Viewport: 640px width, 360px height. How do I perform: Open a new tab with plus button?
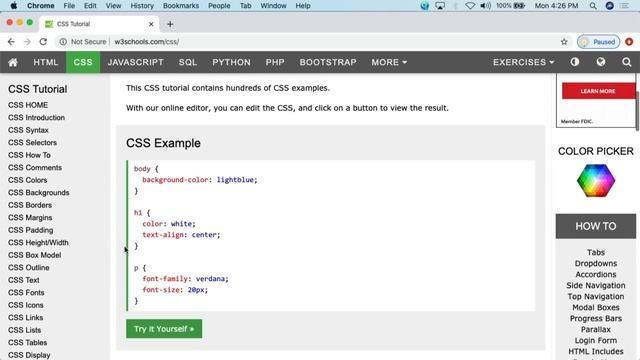(170, 24)
